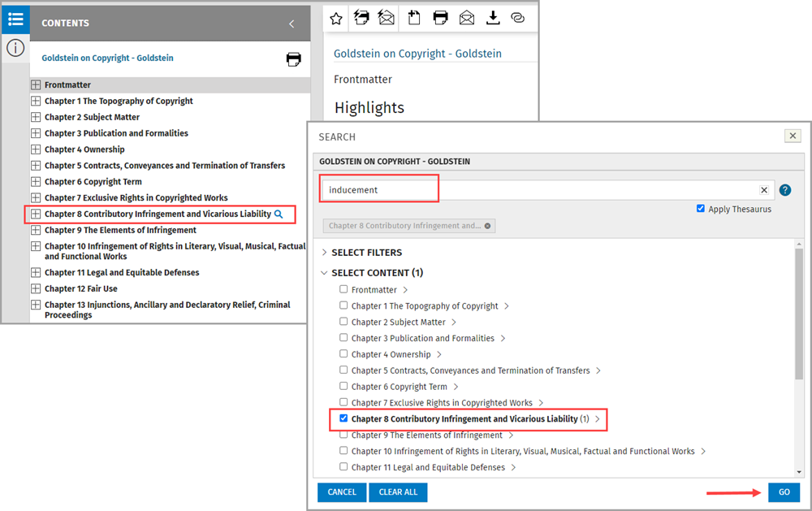The width and height of the screenshot is (812, 511).
Task: Open Goldstein on Copyright link in contents
Action: click(107, 58)
